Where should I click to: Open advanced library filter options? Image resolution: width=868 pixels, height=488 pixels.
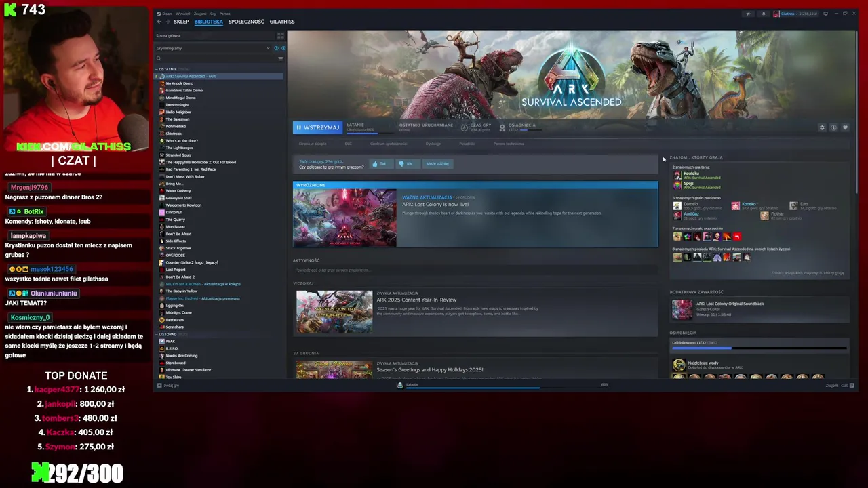281,58
